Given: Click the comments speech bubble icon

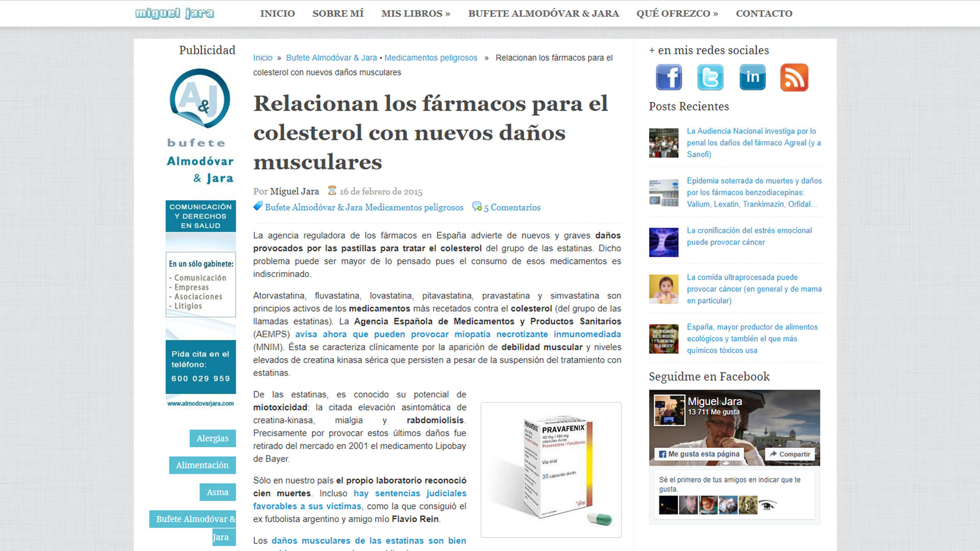Looking at the screenshot, I should (x=477, y=207).
